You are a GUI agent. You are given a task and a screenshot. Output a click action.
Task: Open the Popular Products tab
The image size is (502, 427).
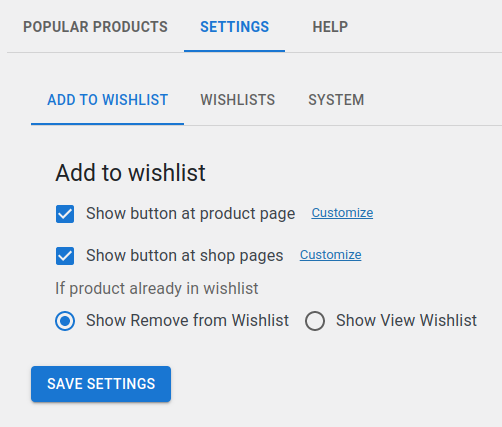click(95, 27)
